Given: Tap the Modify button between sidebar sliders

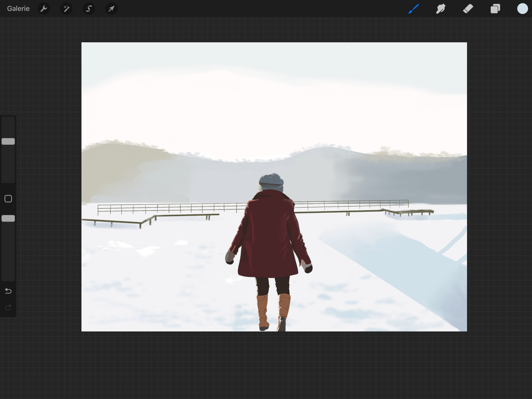Looking at the screenshot, I should (x=8, y=198).
